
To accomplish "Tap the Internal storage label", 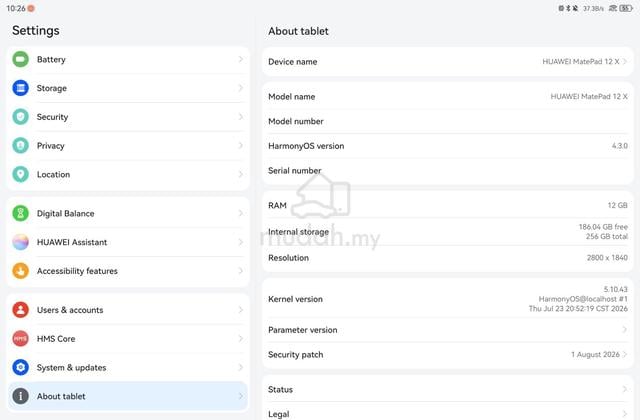I will coord(298,231).
